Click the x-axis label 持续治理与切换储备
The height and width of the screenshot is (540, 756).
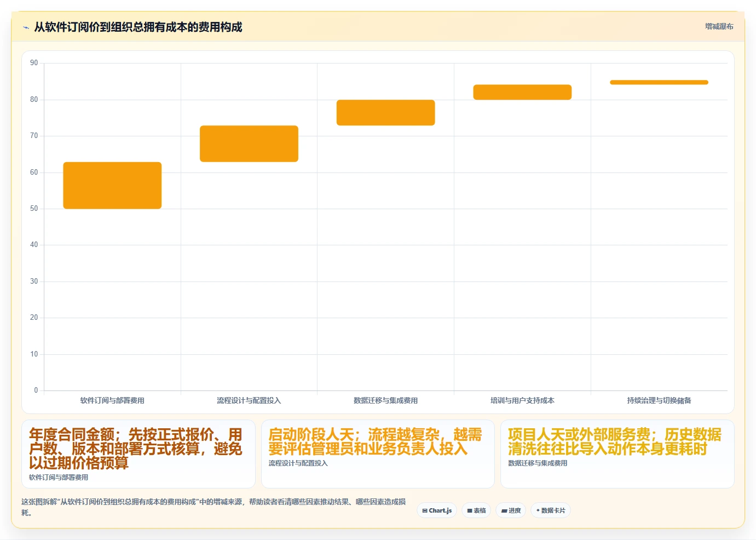(659, 400)
